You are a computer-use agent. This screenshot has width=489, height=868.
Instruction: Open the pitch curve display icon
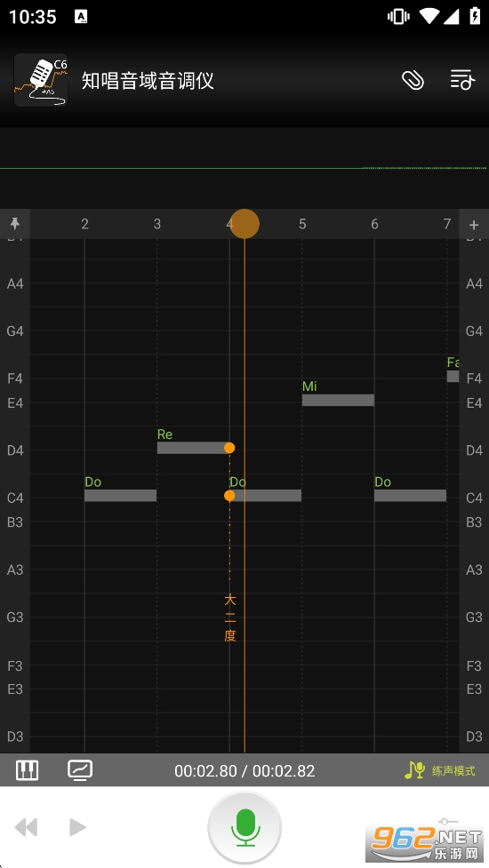(x=80, y=770)
